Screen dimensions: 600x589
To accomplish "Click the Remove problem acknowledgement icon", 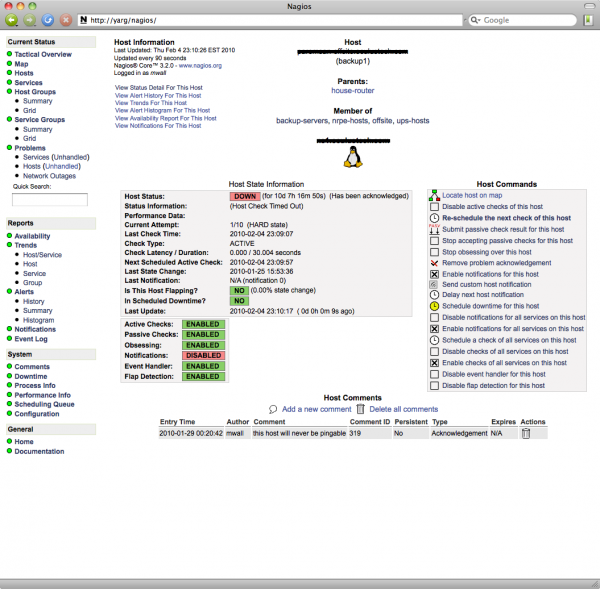I will tap(433, 262).
